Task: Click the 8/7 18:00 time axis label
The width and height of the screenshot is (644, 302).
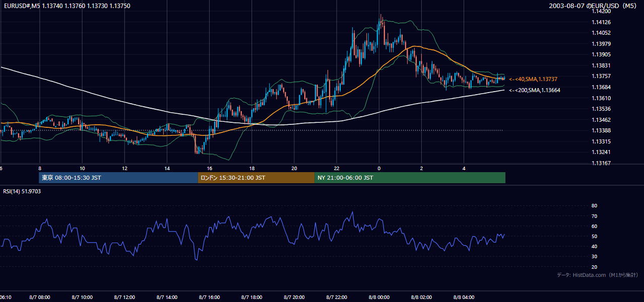Action: coord(251,297)
